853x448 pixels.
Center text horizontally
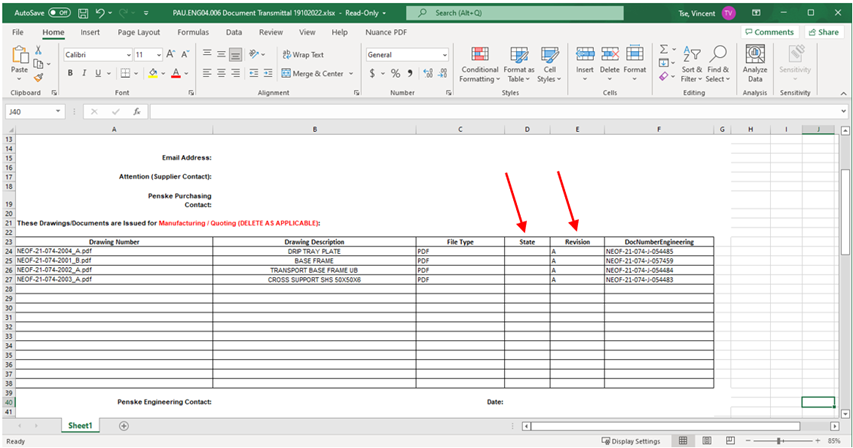coord(221,73)
